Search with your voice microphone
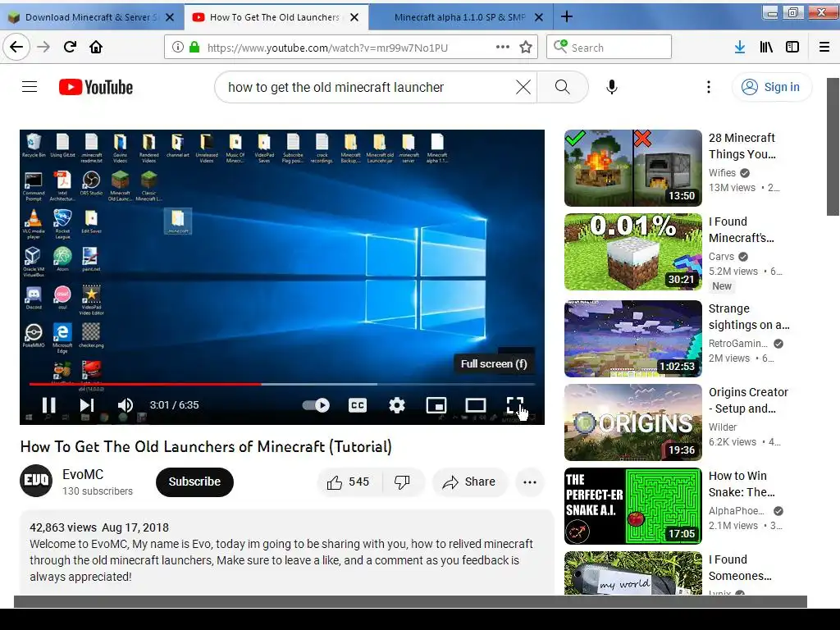 [x=612, y=87]
